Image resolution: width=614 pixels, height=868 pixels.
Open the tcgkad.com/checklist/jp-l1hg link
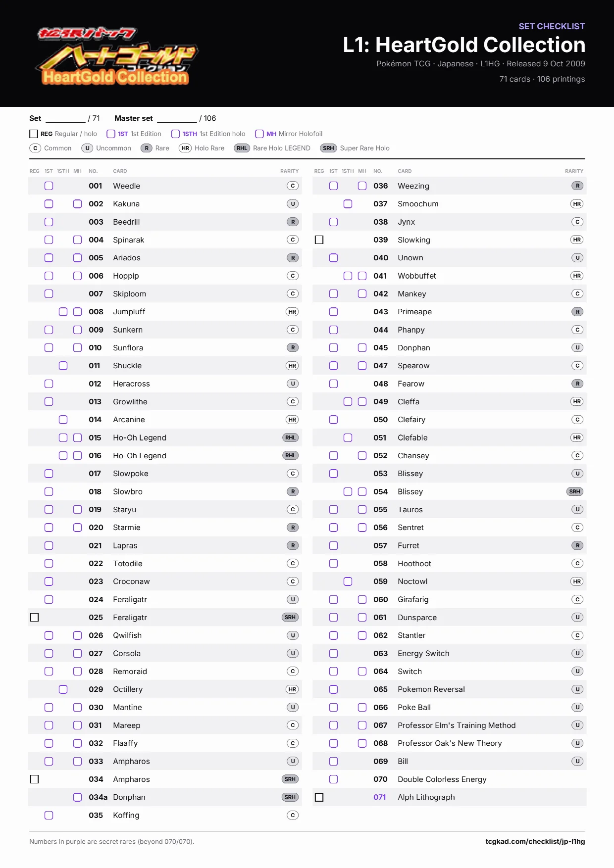pos(535,841)
